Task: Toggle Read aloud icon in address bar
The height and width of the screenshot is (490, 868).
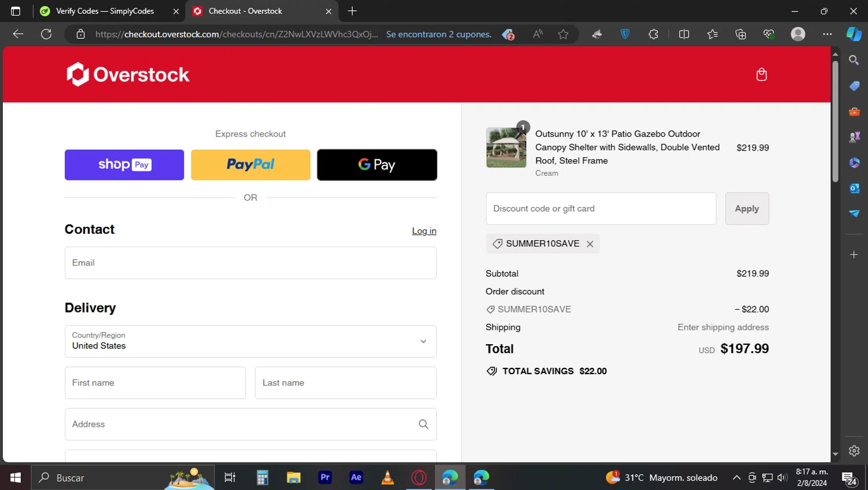Action: coord(538,34)
